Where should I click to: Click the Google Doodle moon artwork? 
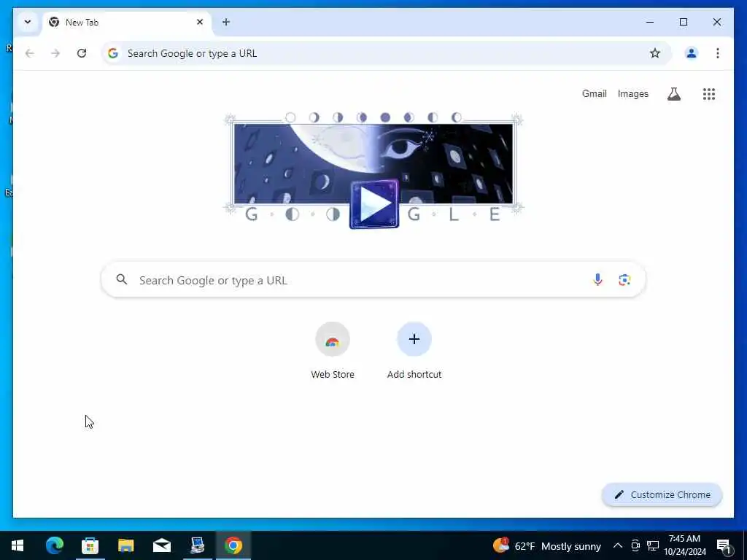click(374, 163)
